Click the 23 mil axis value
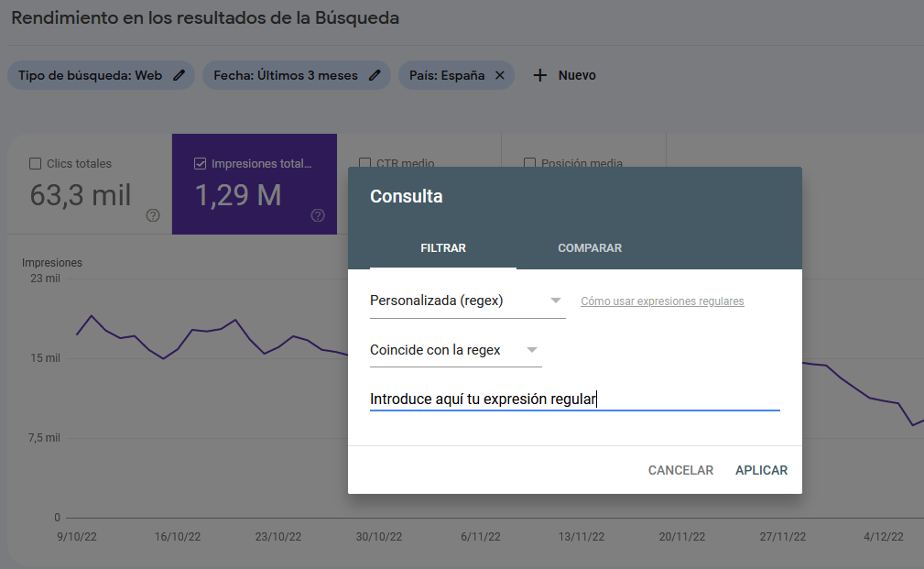 tap(46, 279)
